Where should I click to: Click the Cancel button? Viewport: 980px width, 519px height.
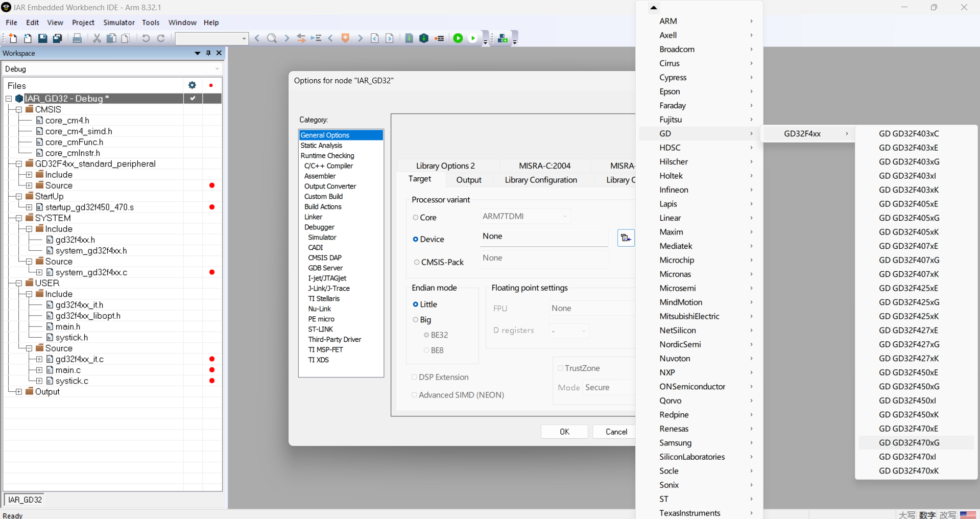(616, 432)
